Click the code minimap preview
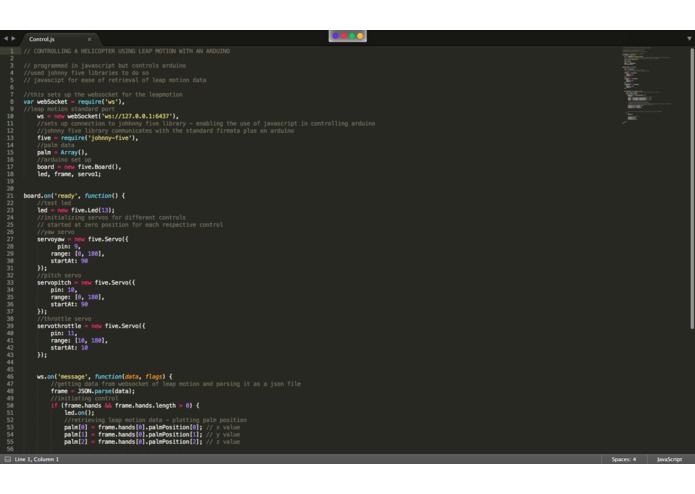Image resolution: width=695 pixels, height=494 pixels. point(646,84)
